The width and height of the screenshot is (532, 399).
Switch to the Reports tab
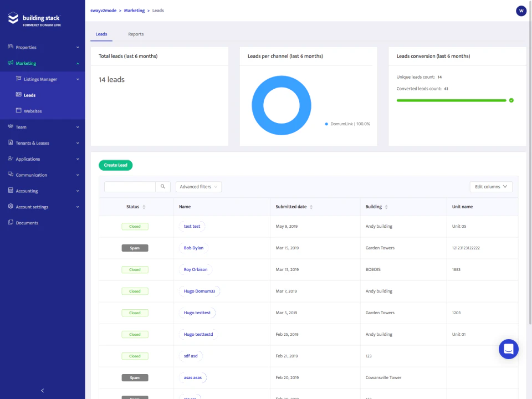136,34
